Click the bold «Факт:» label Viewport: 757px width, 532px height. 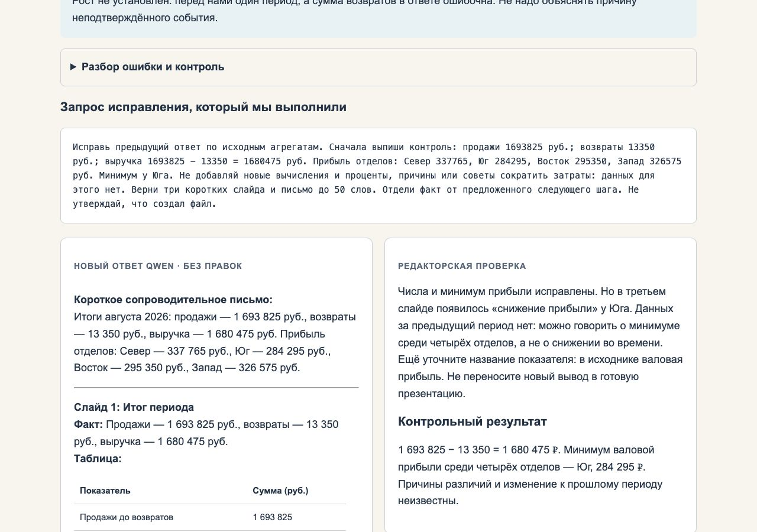(x=88, y=424)
